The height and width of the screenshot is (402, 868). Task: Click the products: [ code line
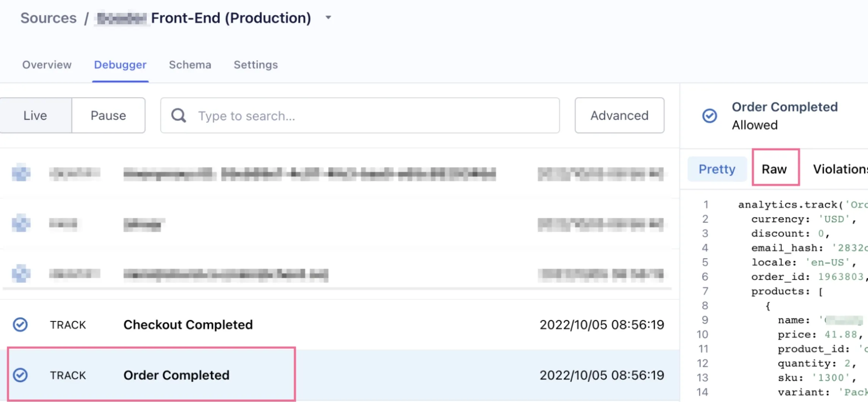coord(787,291)
